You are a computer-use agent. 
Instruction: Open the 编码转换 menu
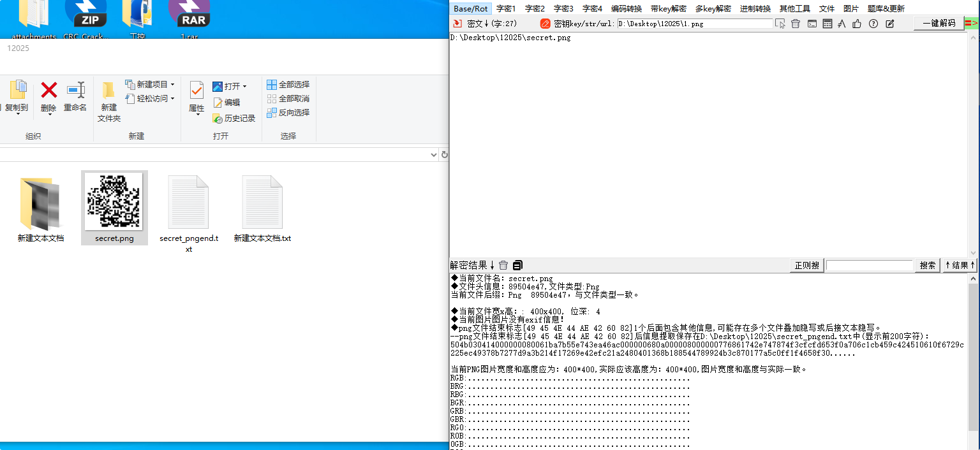click(627, 8)
